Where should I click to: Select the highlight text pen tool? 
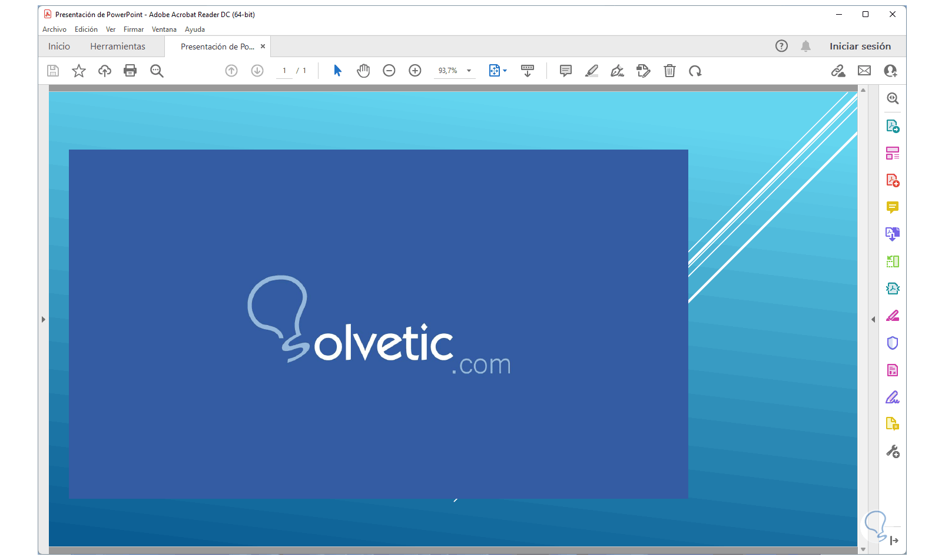click(x=592, y=71)
